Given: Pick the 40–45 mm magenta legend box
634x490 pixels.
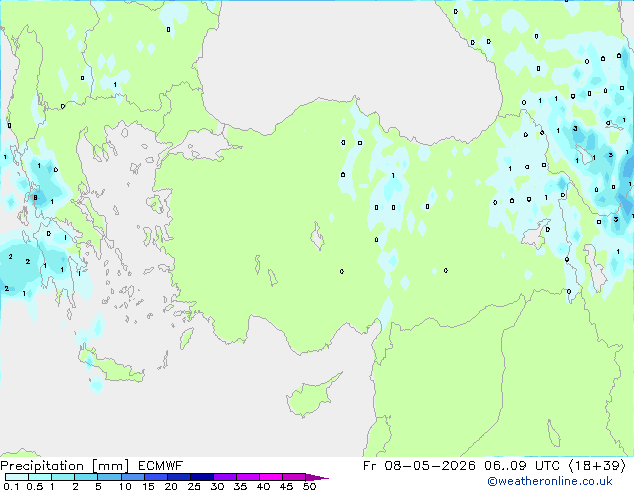Looking at the screenshot, I should pyautogui.click(x=271, y=477).
